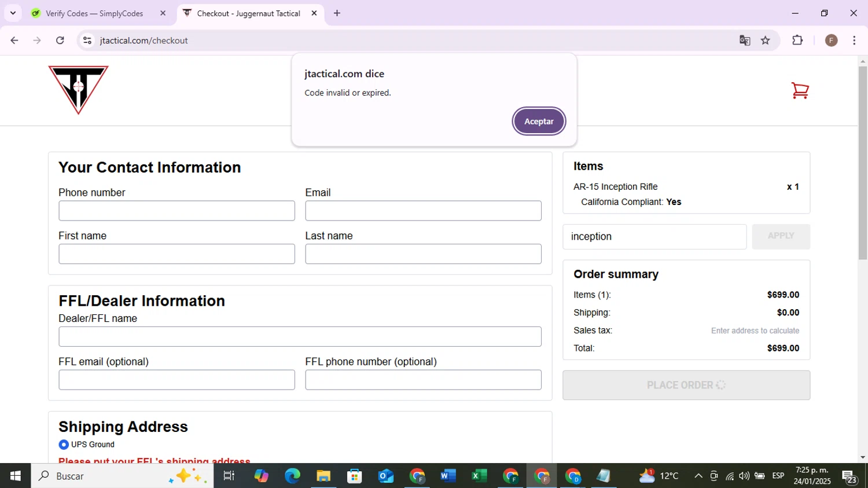
Task: Click the address bar URL
Action: point(144,41)
